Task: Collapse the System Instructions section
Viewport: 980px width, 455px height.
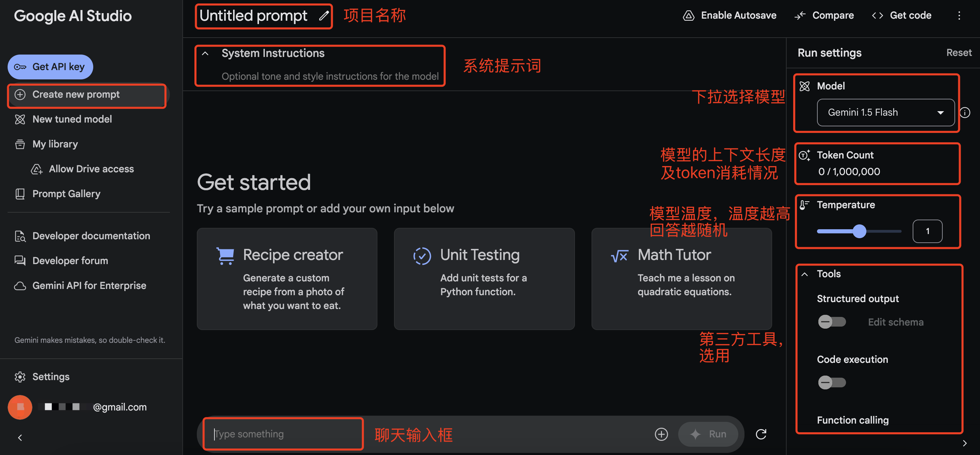Action: coord(205,54)
